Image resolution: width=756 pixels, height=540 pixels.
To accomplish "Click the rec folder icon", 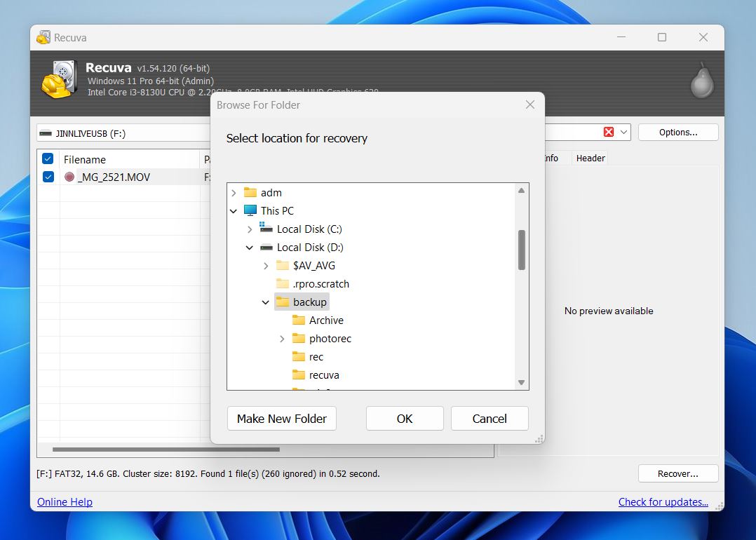I will click(299, 357).
